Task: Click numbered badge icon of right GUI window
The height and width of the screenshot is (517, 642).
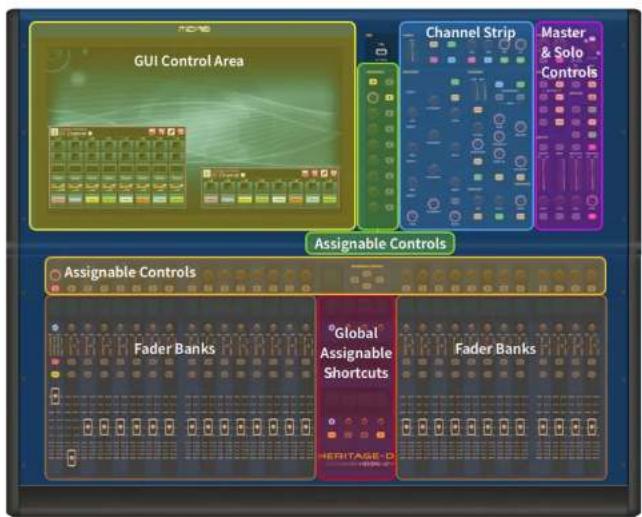Action: click(x=207, y=174)
